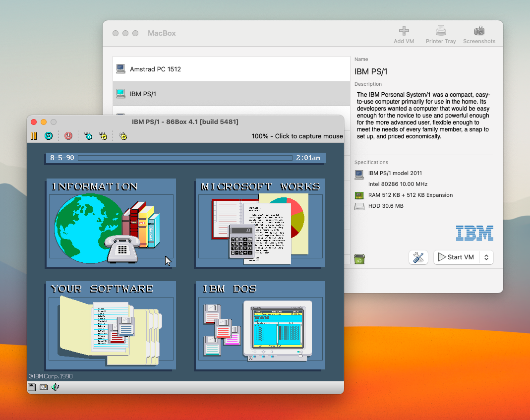This screenshot has width=530, height=420.
Task: Click the hard disk status bar icon
Action: click(x=44, y=387)
